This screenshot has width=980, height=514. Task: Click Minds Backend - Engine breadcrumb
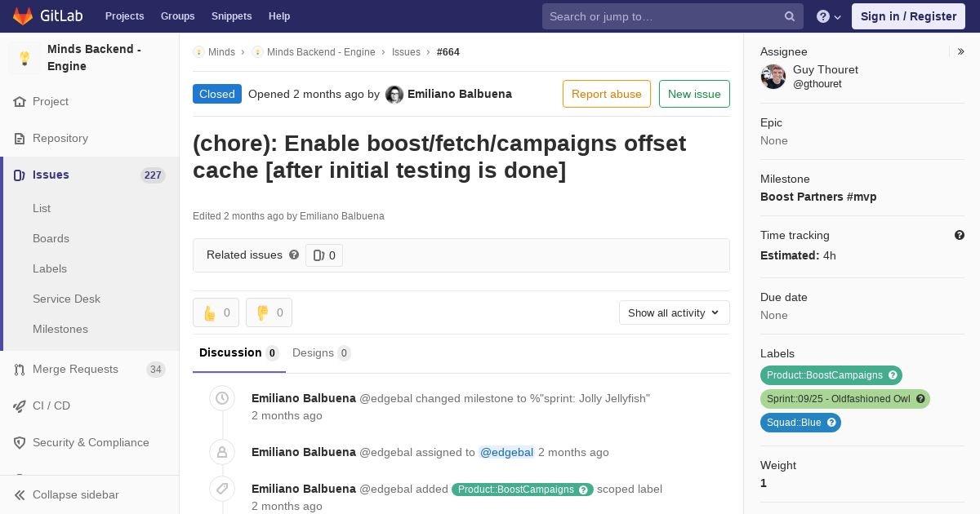[x=321, y=51]
